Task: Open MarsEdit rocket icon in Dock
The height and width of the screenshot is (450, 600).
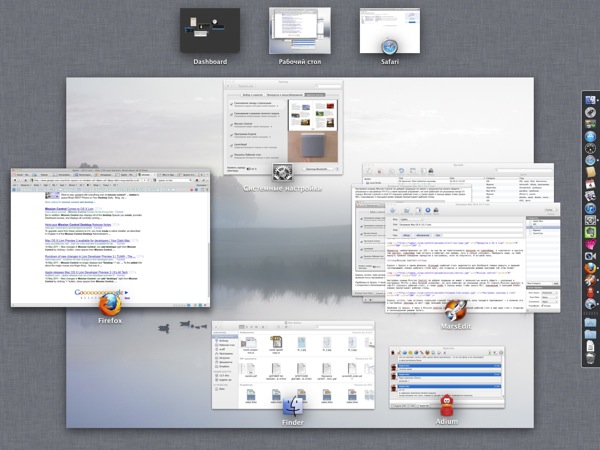Action: point(590,280)
